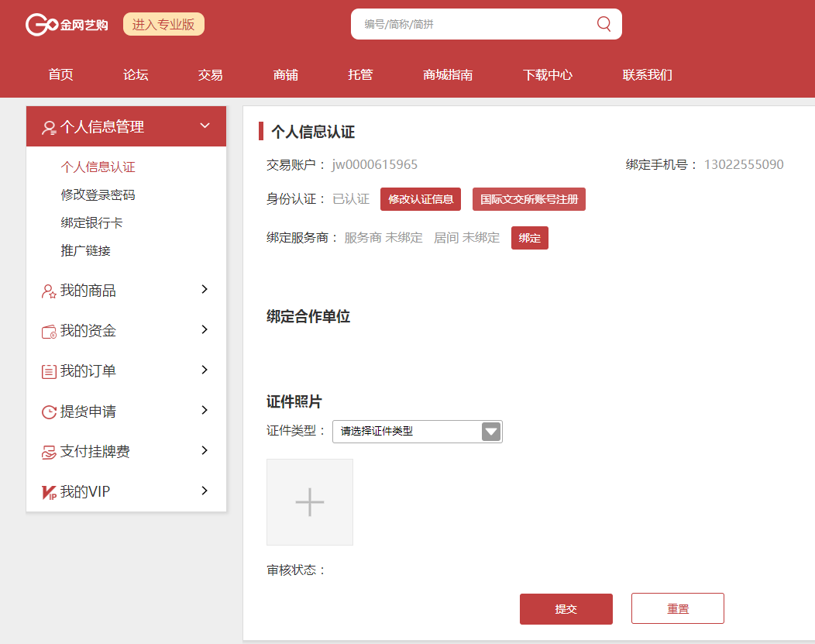This screenshot has height=644, width=815.
Task: Focus the 编号/简称/简拼 search field
Action: pos(473,24)
